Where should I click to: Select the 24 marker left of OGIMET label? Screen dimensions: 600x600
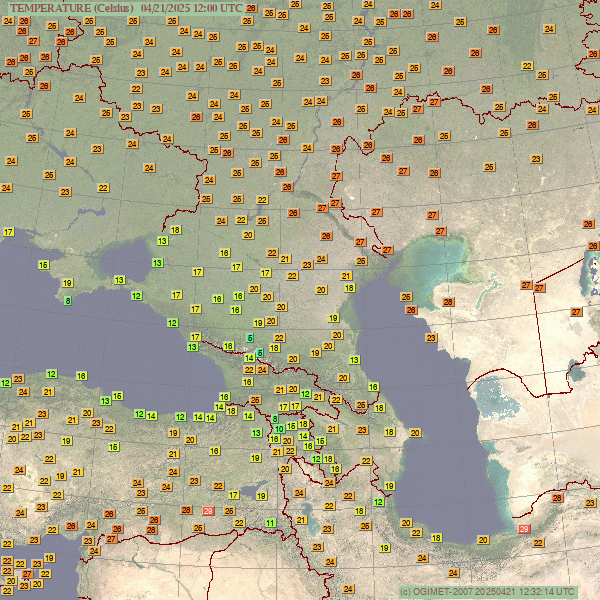tap(346, 590)
